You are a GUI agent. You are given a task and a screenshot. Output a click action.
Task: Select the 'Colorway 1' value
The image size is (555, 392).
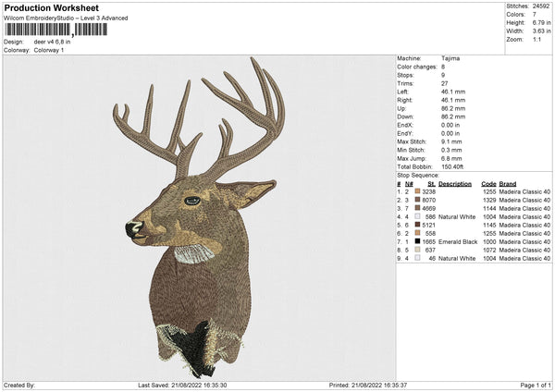click(x=49, y=50)
